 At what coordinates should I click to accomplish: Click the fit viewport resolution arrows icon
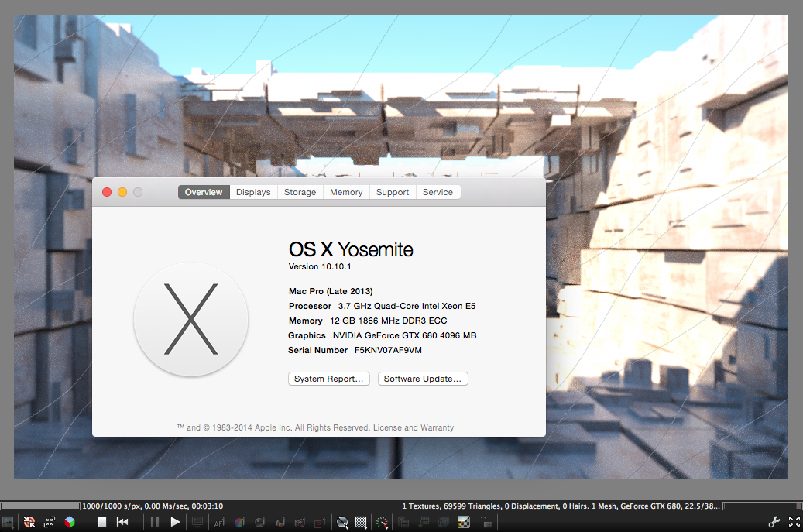(x=50, y=522)
